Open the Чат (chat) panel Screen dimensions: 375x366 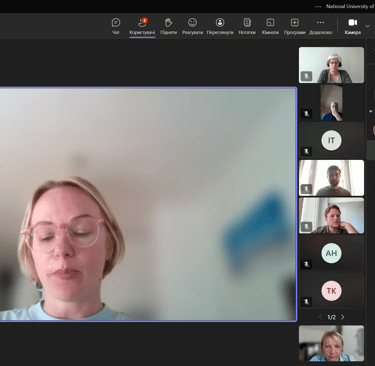click(x=116, y=26)
